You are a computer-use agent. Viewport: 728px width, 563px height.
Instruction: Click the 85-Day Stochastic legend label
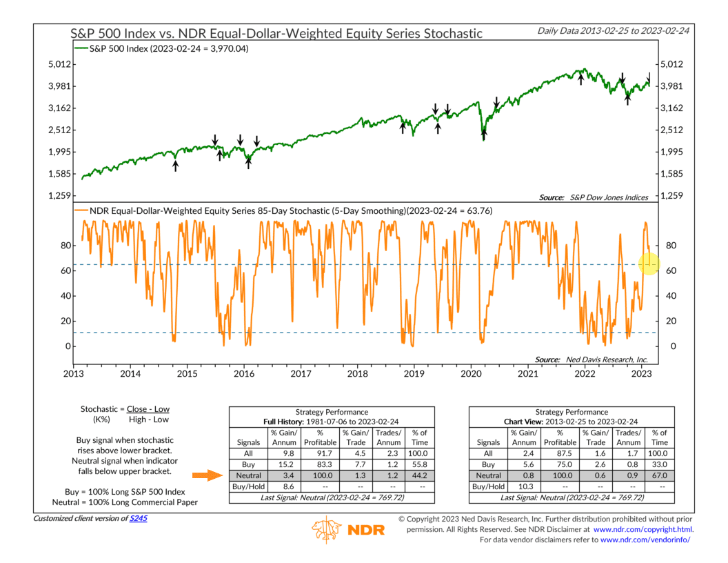(291, 211)
